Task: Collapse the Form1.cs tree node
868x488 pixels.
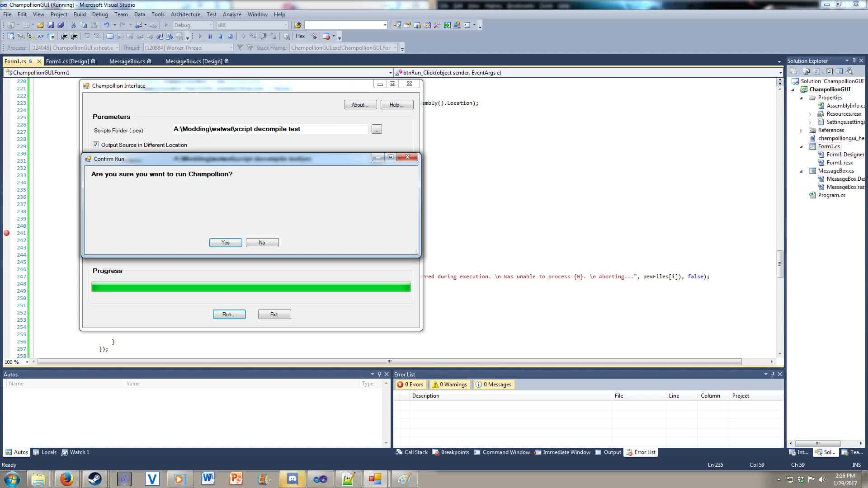Action: 802,147
